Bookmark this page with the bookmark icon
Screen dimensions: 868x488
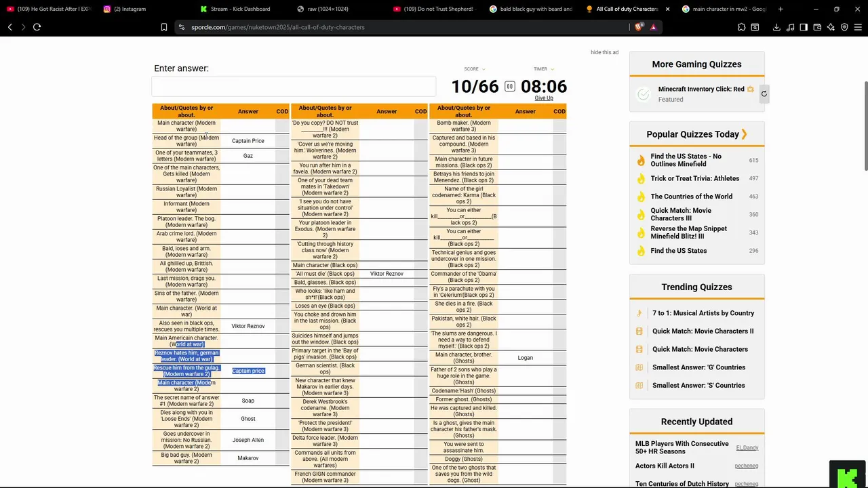pos(164,27)
